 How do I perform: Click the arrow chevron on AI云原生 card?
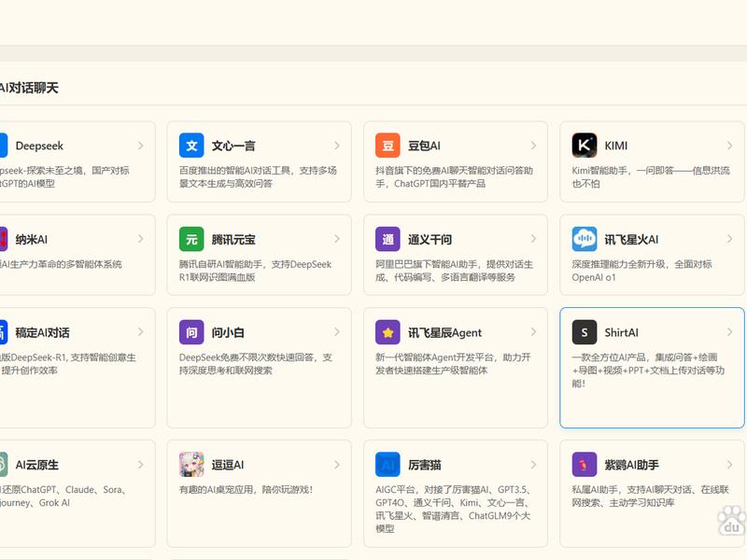tap(141, 464)
